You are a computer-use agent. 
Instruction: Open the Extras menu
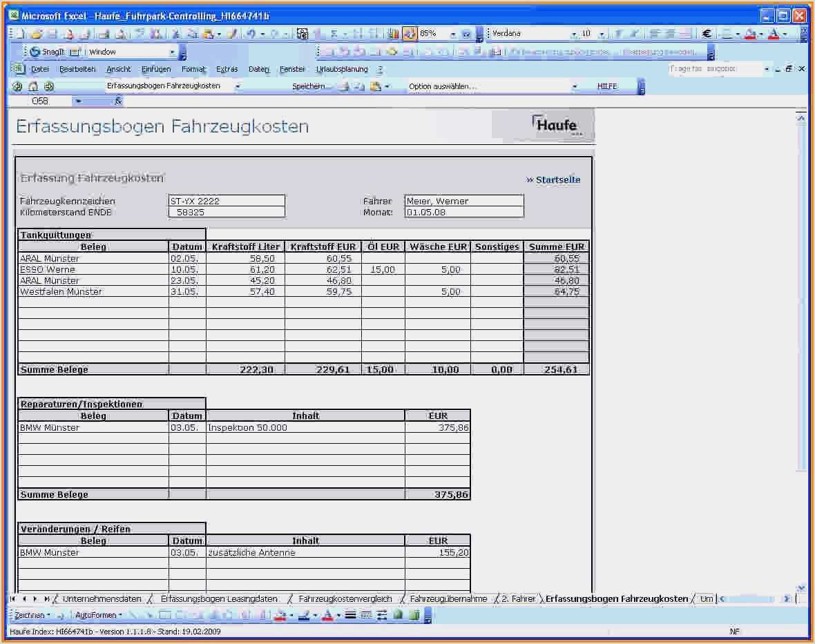[227, 69]
